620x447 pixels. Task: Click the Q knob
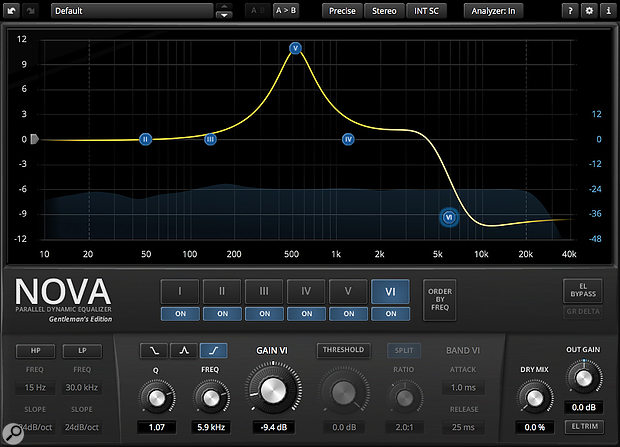(x=157, y=398)
